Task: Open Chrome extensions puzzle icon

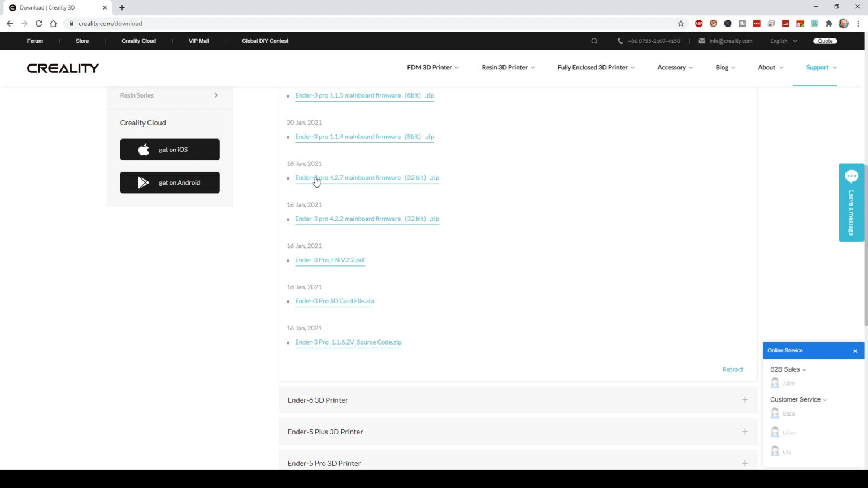Action: pyautogui.click(x=828, y=24)
